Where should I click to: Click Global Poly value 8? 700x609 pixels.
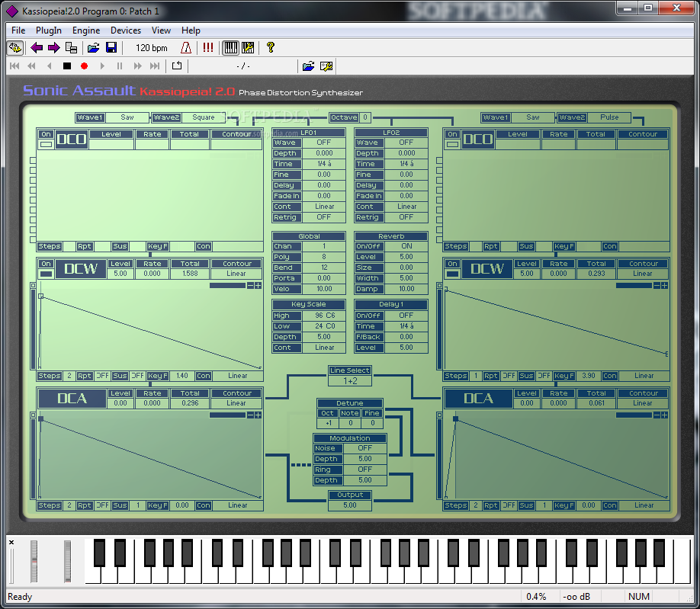(x=324, y=257)
